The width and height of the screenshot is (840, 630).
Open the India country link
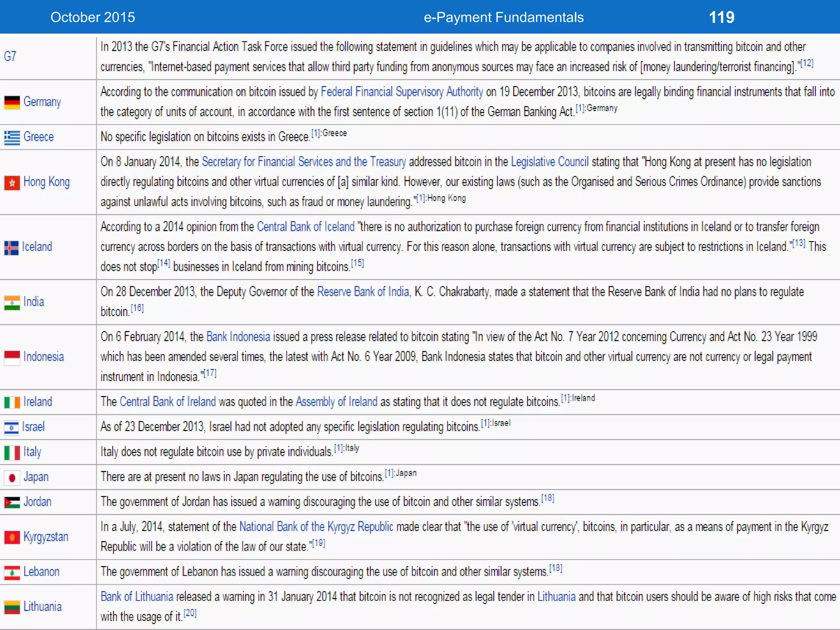[x=34, y=302]
